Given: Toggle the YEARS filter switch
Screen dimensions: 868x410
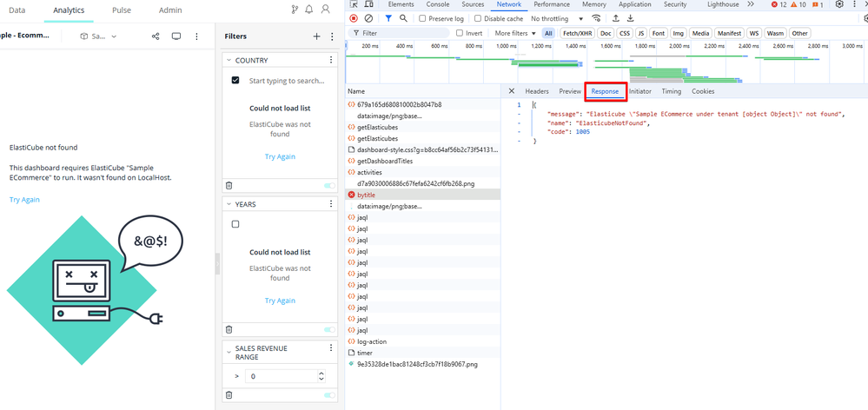Looking at the screenshot, I should (329, 329).
